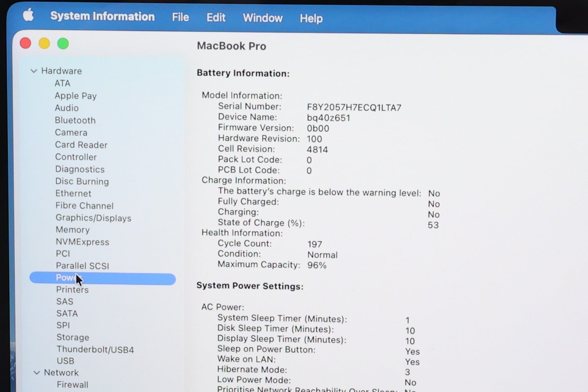
Task: Click the red close window button
Action: point(25,43)
